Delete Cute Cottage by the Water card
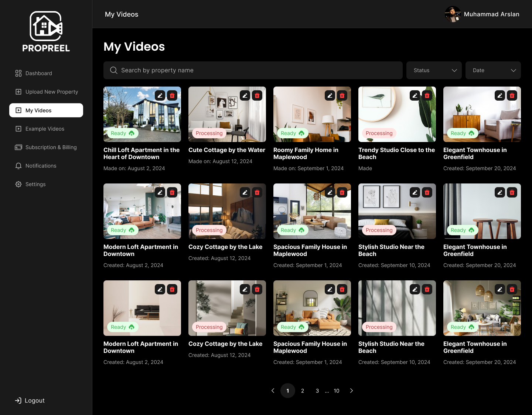The height and width of the screenshot is (415, 532). click(x=257, y=95)
